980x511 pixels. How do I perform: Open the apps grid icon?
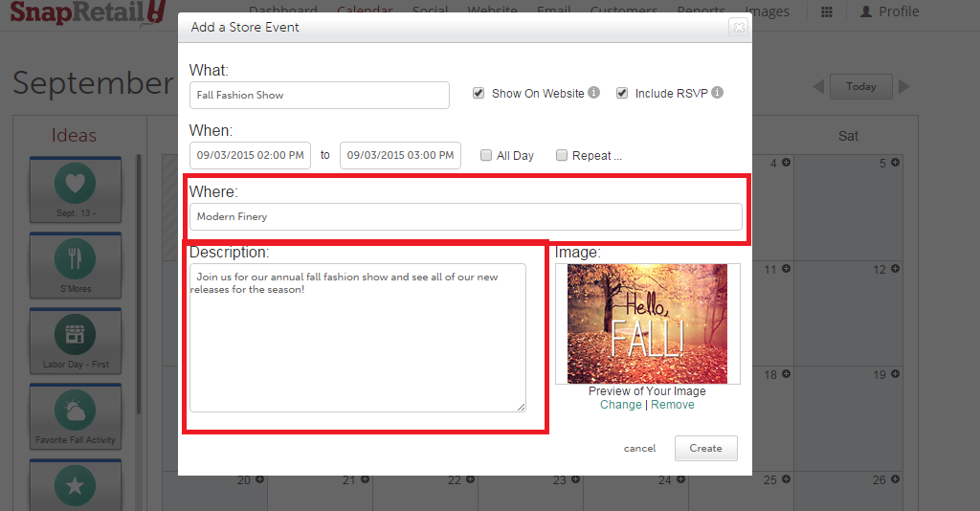point(826,11)
